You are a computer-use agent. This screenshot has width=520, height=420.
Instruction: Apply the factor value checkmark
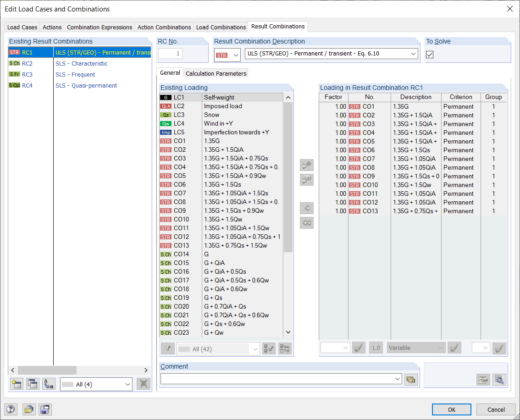(359, 348)
